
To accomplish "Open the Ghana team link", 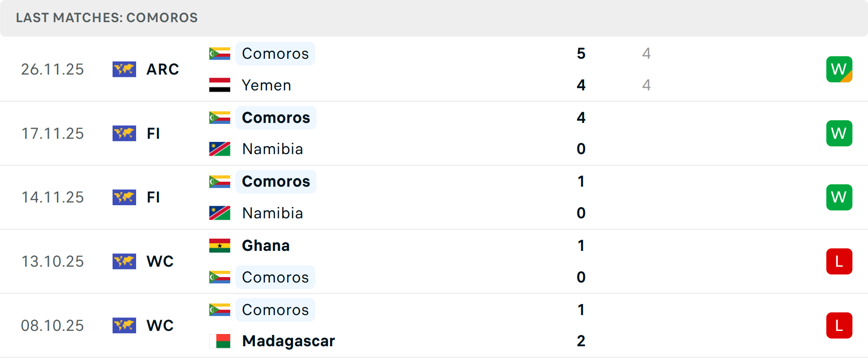I will 266,245.
